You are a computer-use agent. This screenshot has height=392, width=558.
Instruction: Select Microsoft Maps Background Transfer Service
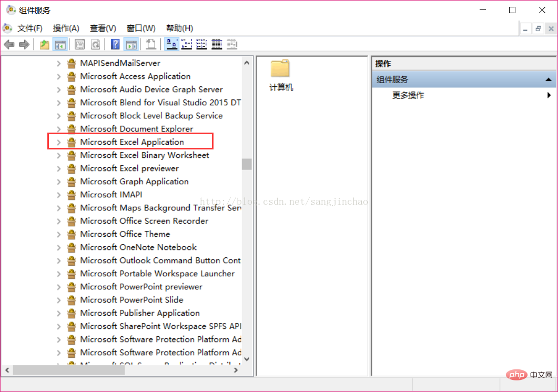click(160, 208)
